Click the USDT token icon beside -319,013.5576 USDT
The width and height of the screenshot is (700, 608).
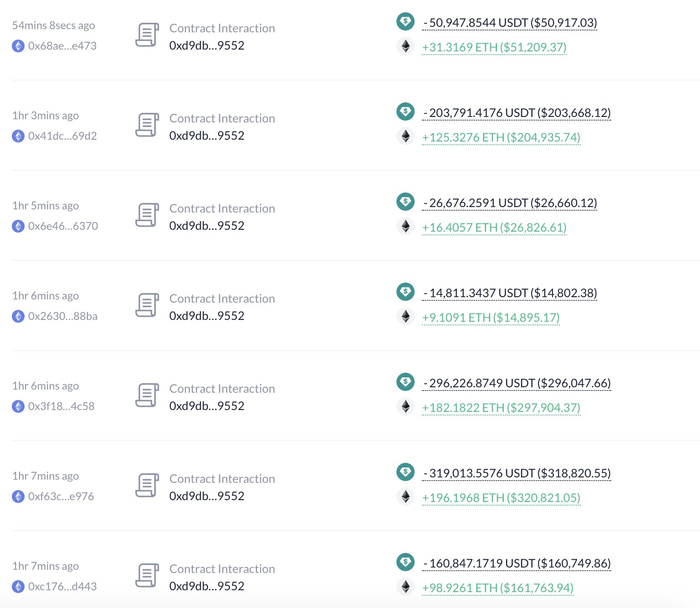(x=406, y=472)
